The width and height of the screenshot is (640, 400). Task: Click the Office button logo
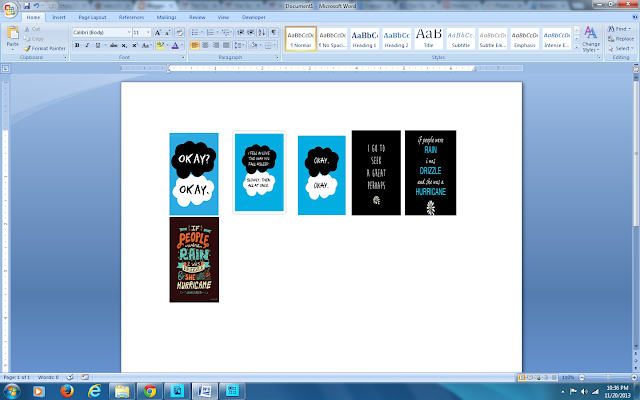tap(9, 10)
